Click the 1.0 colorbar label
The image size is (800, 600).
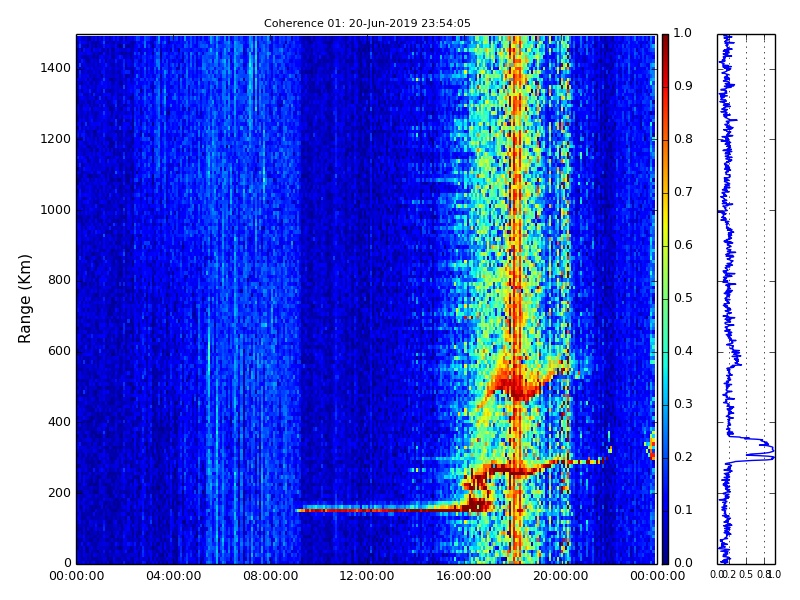(x=683, y=33)
